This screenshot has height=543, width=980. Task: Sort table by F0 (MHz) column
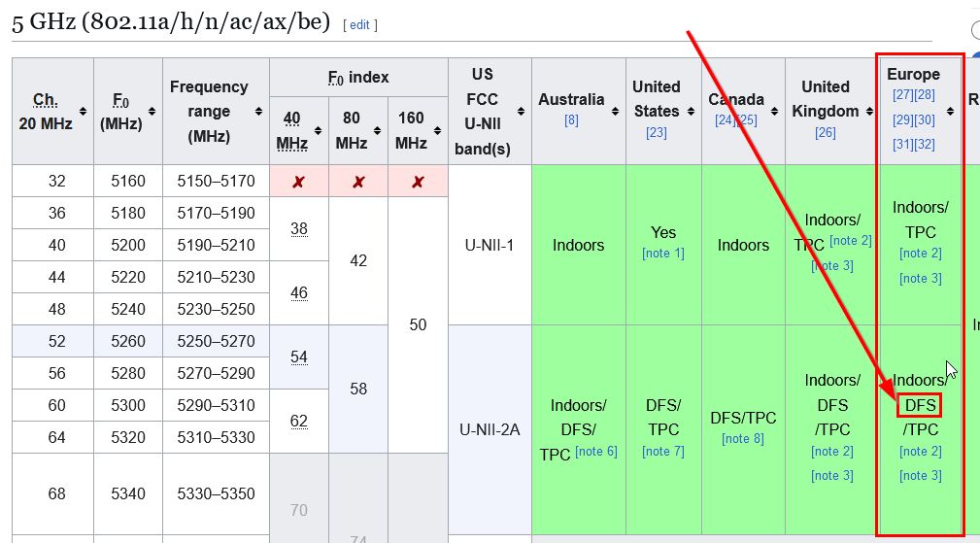coord(152,112)
